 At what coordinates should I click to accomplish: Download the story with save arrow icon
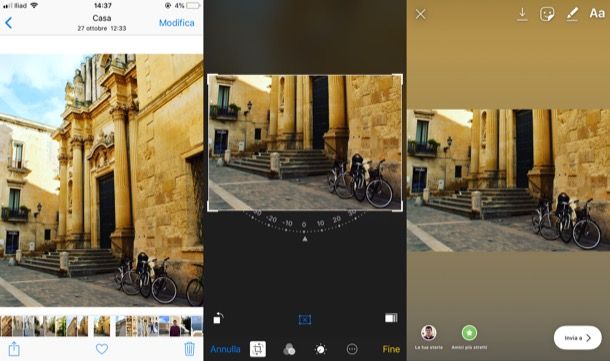click(x=522, y=14)
